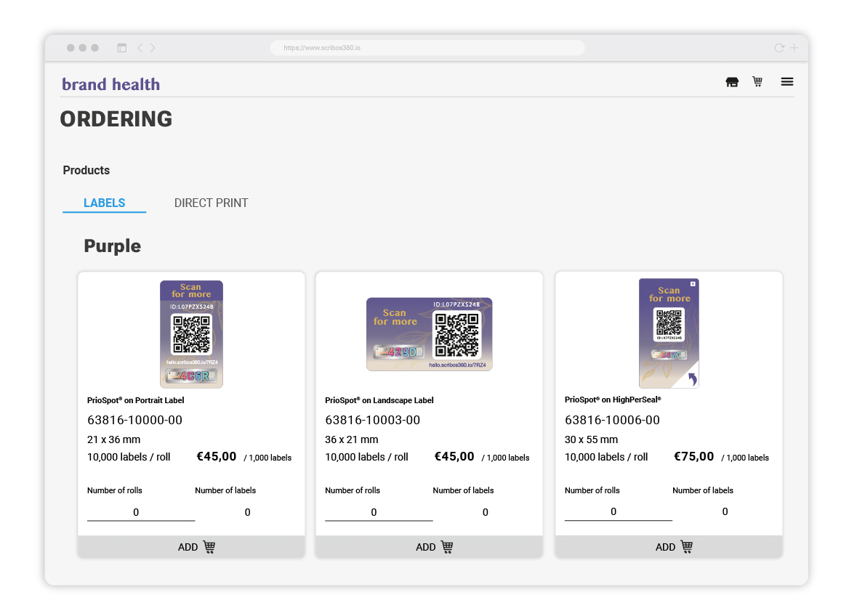Click the Portrait Label product image
This screenshot has height=616, width=857.
[x=191, y=334]
